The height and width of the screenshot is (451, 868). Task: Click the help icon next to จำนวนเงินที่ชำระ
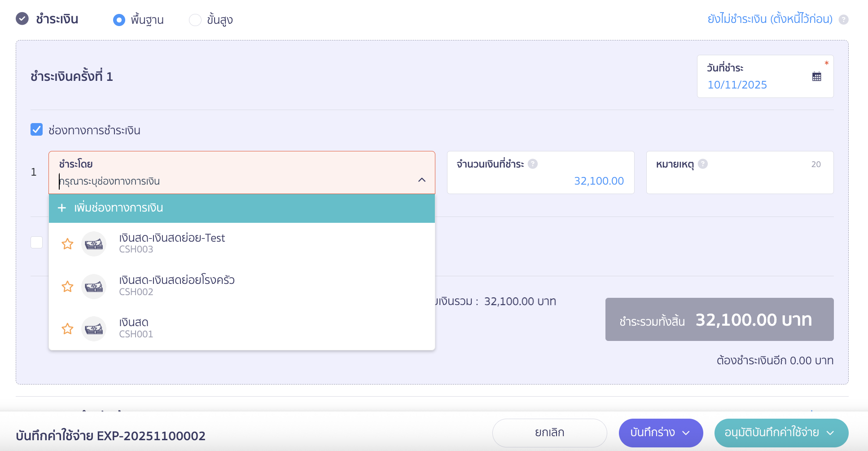click(x=533, y=164)
